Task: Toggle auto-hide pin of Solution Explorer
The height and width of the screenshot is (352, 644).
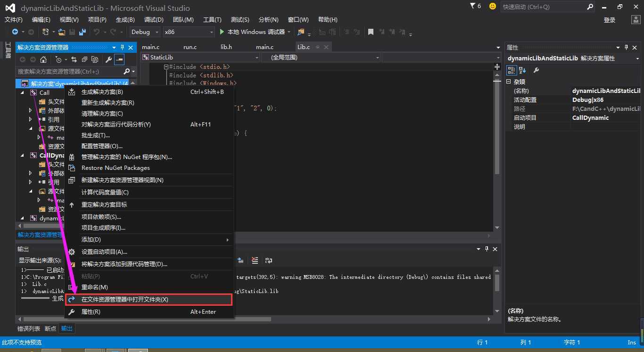Action: [123, 48]
